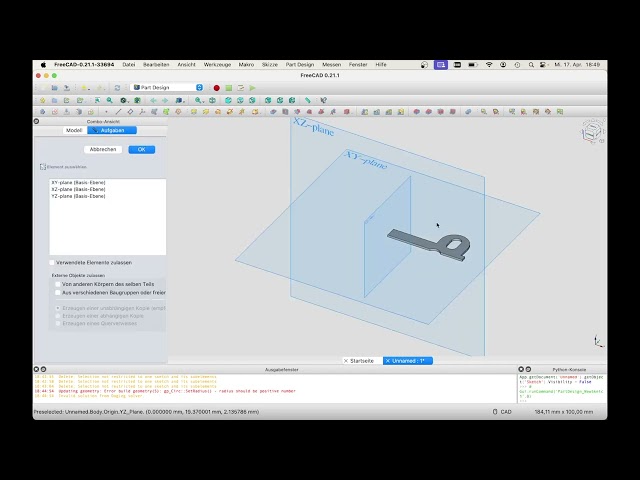Click the Hole tool icon
640x480 pixels.
[285, 111]
